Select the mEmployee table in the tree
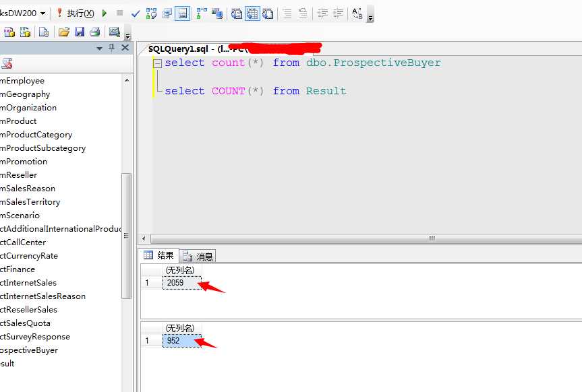Screen dimensions: 582x392 pyautogui.click(x=22, y=80)
